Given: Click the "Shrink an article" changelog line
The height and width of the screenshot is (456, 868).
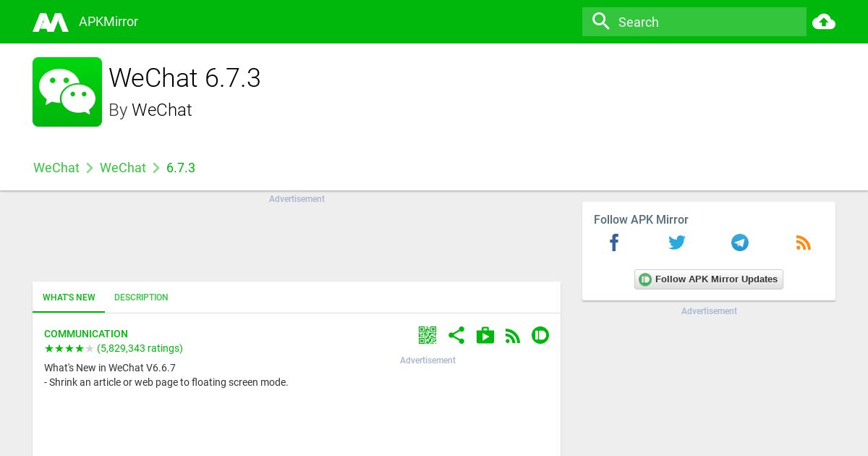Looking at the screenshot, I should [x=166, y=382].
